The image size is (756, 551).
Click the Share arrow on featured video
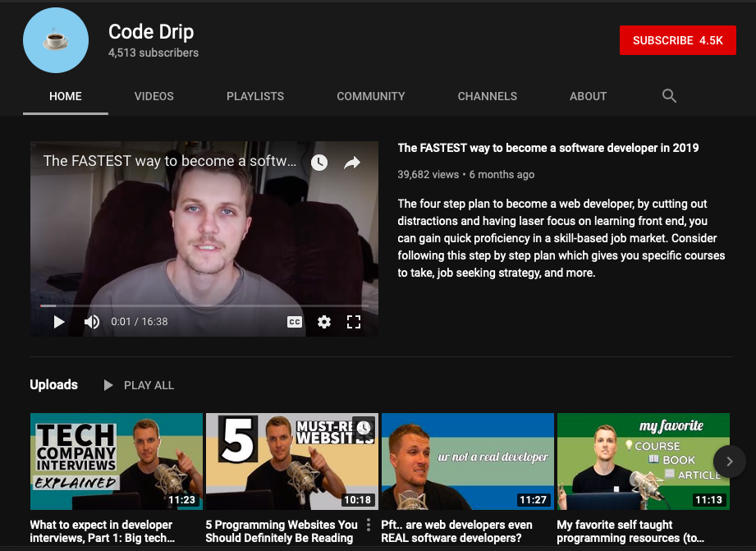click(x=352, y=163)
